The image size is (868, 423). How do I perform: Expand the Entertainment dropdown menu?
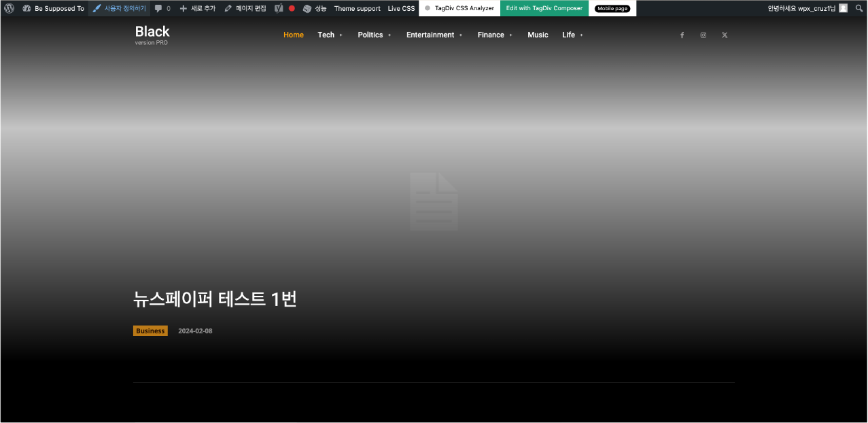click(x=434, y=35)
